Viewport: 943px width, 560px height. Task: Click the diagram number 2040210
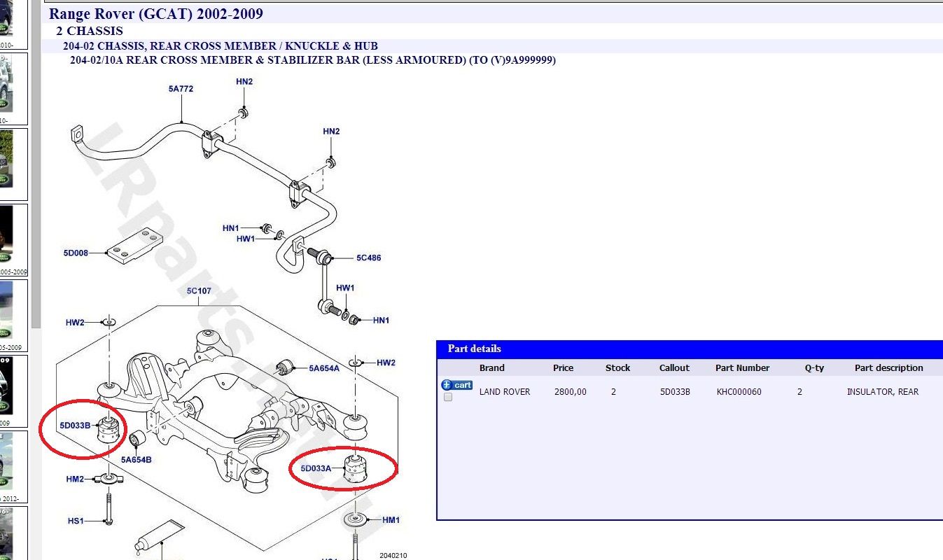[x=393, y=556]
